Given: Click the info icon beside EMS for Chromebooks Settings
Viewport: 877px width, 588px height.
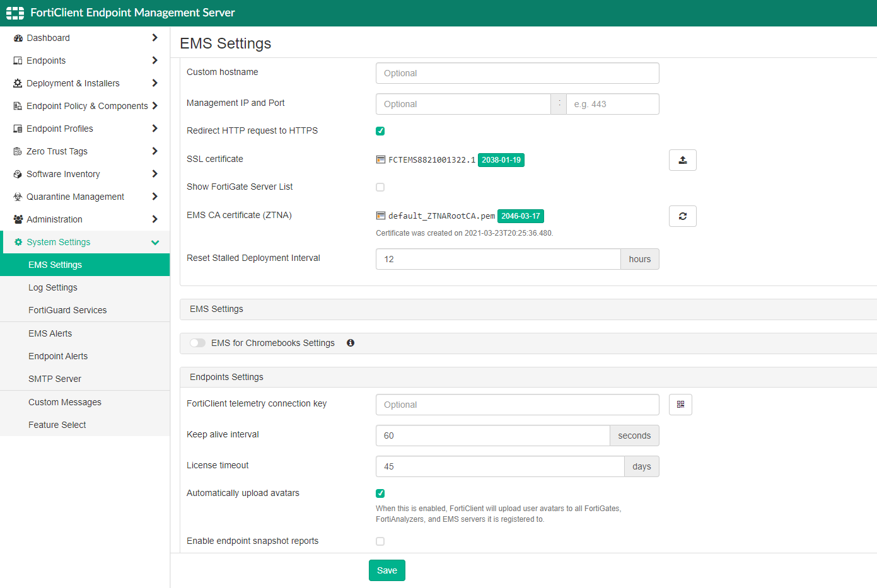Looking at the screenshot, I should 351,343.
